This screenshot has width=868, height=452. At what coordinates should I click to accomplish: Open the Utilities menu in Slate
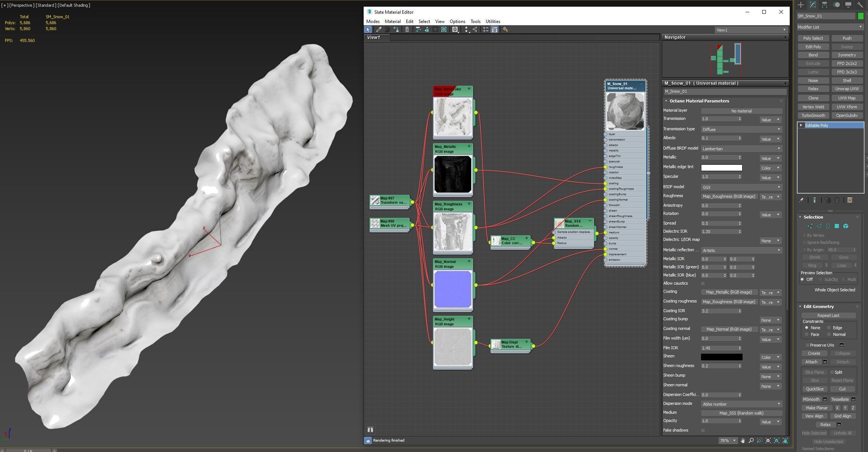pos(492,22)
